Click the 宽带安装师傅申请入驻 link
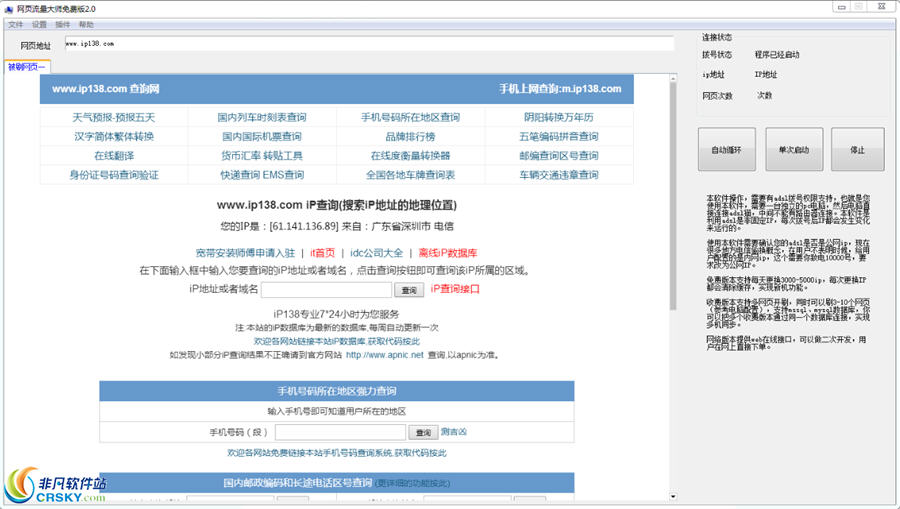 point(245,253)
